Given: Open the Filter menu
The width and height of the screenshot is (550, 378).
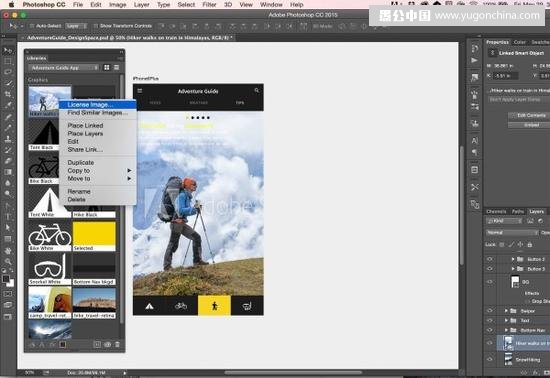Looking at the screenshot, I should pos(209,5).
